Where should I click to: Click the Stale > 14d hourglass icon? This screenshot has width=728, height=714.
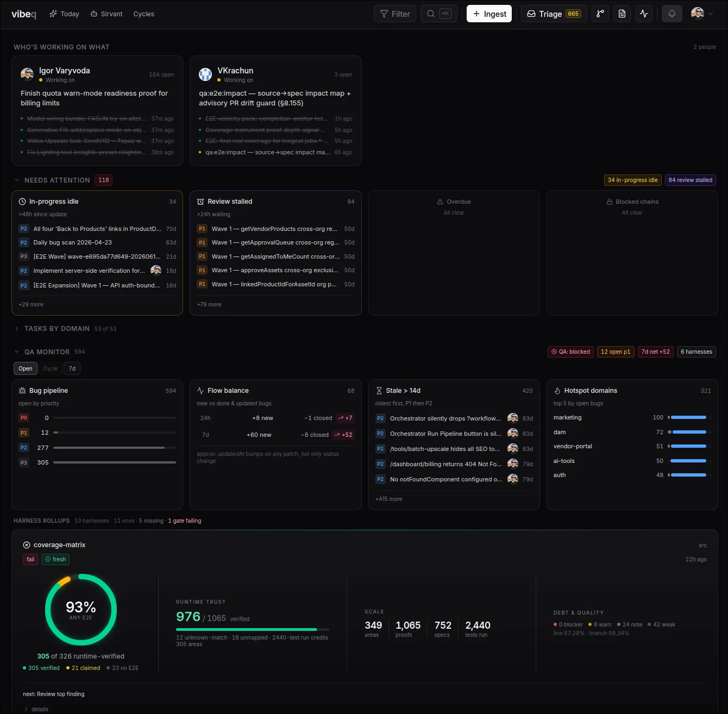pos(379,391)
